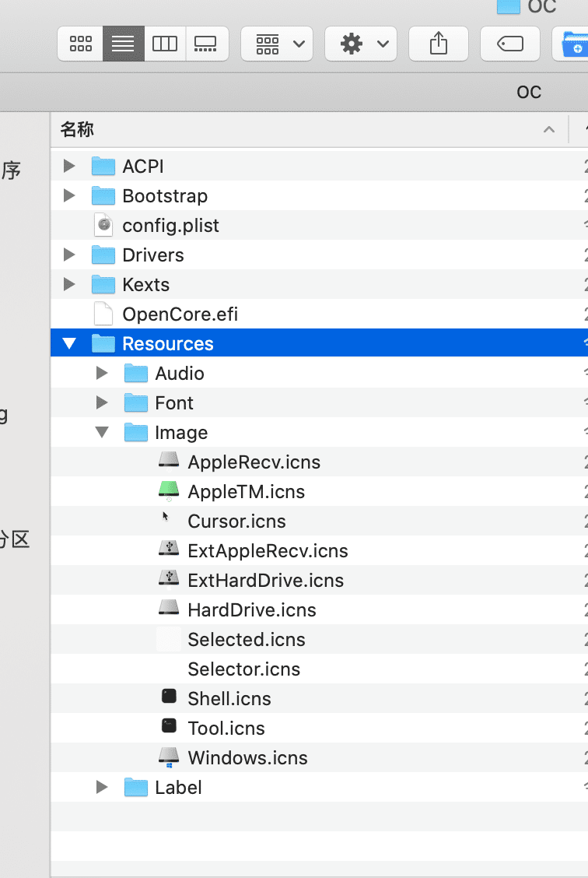Select the Tool.icns file name

tap(226, 729)
